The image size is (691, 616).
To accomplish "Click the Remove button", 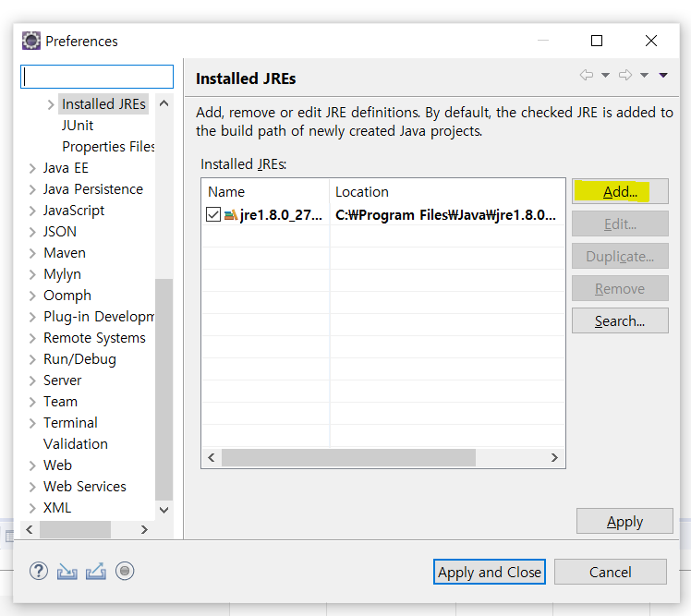I will tap(620, 288).
